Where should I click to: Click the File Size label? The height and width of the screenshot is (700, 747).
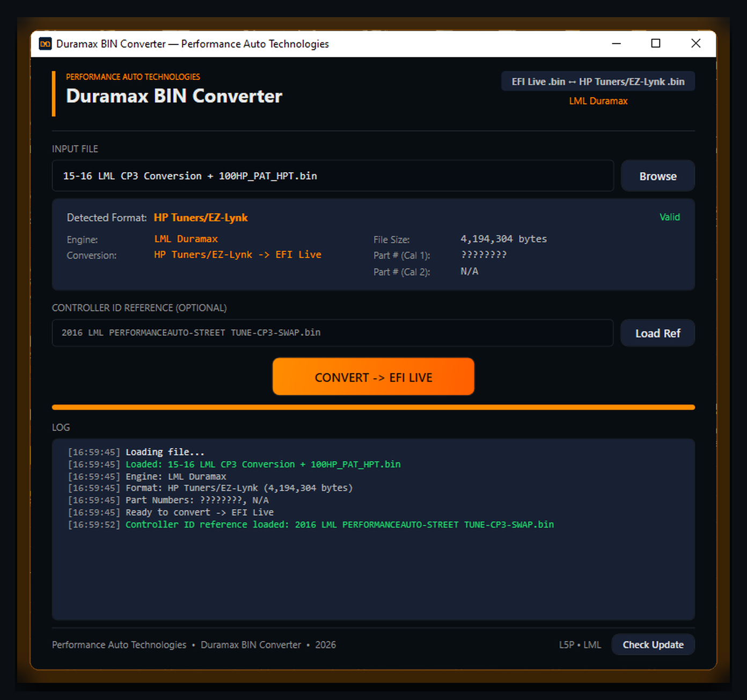(x=392, y=240)
